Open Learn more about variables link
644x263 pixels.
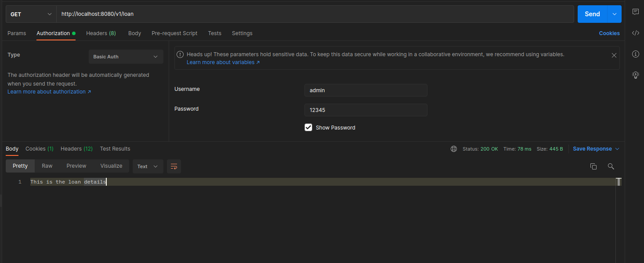click(x=223, y=62)
